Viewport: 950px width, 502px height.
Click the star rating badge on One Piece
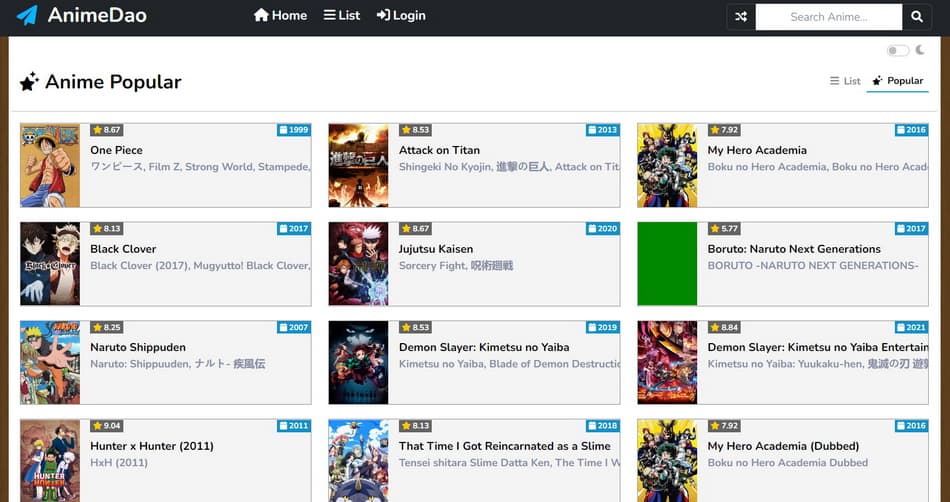[107, 130]
